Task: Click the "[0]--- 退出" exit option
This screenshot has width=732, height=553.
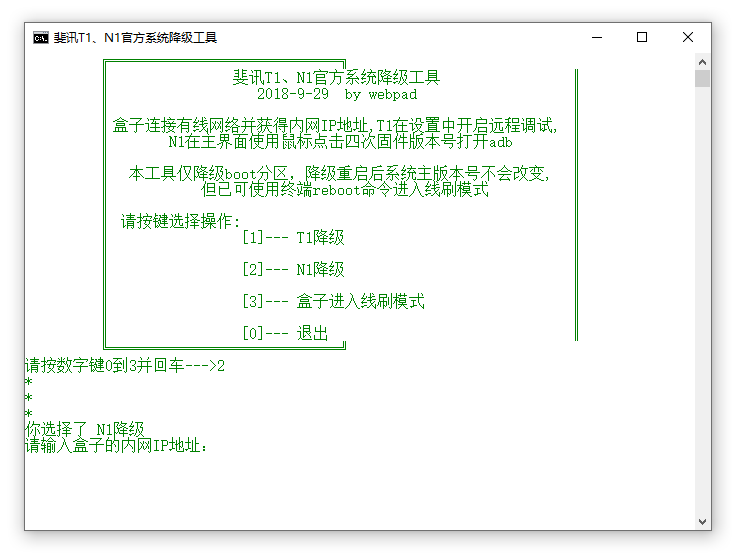Action: (285, 333)
